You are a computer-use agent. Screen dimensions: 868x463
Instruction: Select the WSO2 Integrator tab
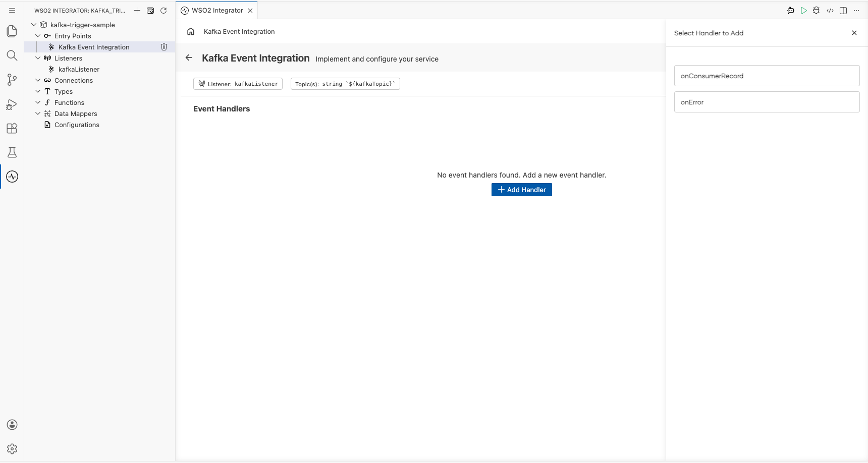click(x=217, y=10)
